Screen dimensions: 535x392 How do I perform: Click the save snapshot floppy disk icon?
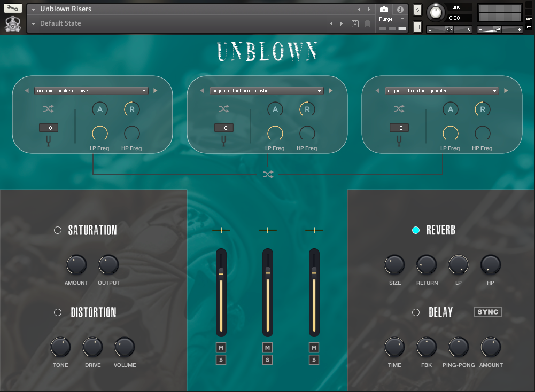pos(355,23)
